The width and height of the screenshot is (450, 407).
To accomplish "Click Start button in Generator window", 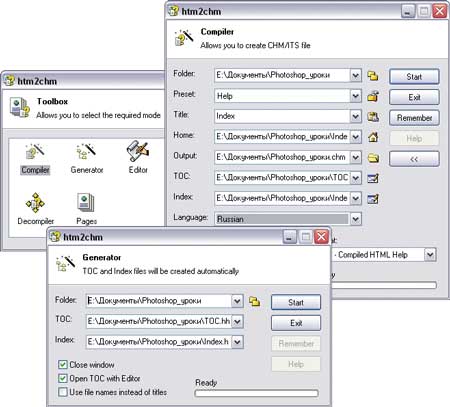I will click(x=296, y=302).
